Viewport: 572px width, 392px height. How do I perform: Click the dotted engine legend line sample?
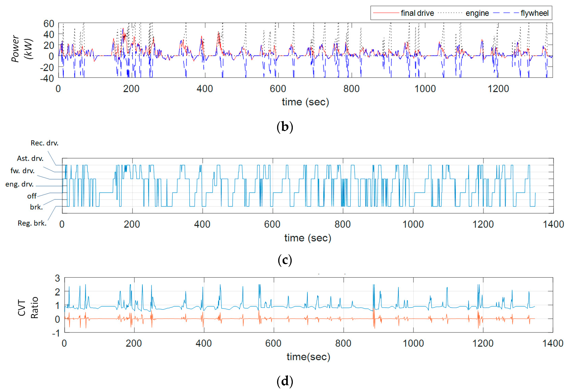(450, 12)
